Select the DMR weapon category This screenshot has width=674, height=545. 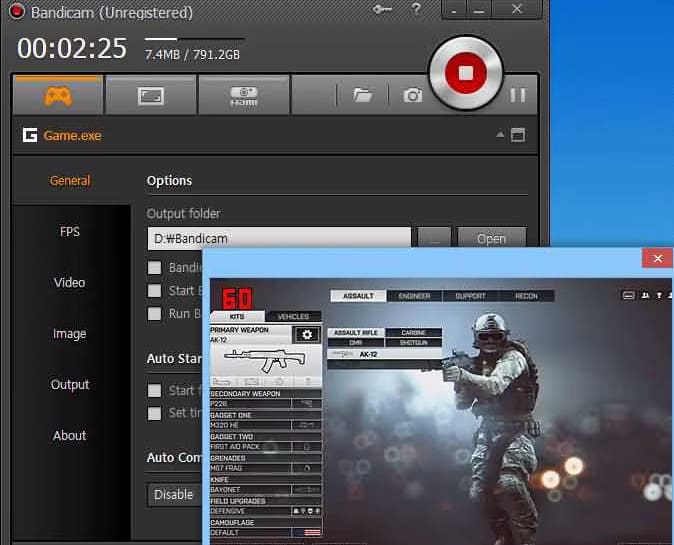(356, 343)
